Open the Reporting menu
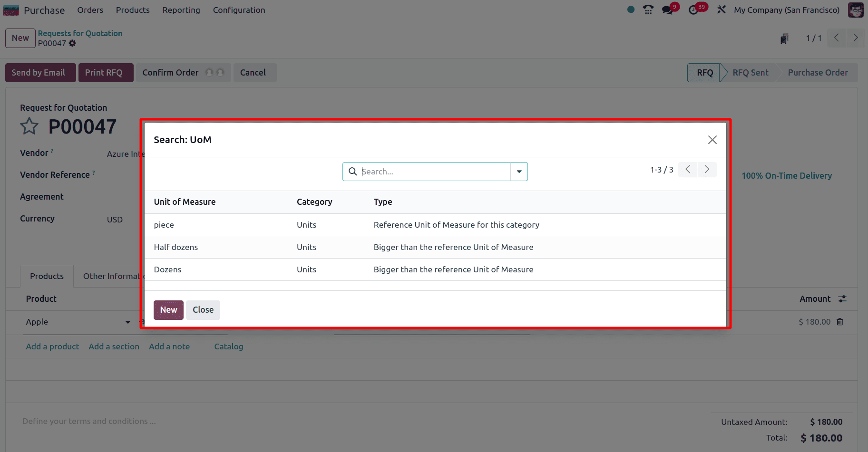The height and width of the screenshot is (452, 868). pyautogui.click(x=181, y=10)
